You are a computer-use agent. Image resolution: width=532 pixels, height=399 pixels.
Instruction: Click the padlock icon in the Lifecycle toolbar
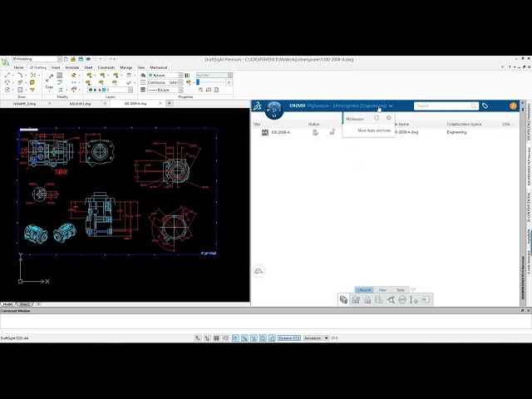point(367,299)
